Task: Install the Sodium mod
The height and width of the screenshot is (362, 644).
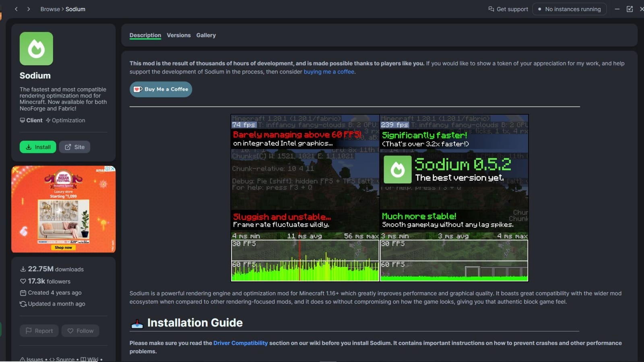Action: coord(37,147)
